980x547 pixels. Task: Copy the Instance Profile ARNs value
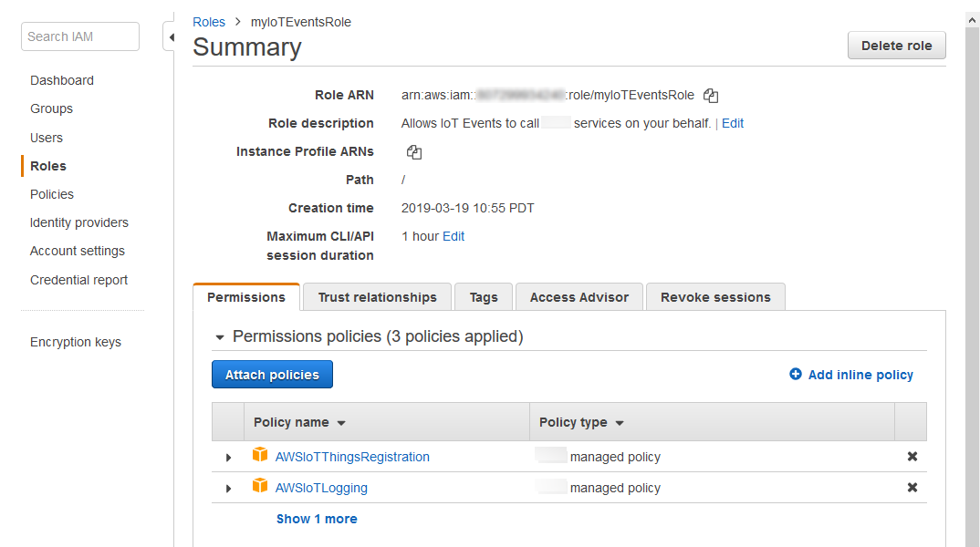coord(413,152)
